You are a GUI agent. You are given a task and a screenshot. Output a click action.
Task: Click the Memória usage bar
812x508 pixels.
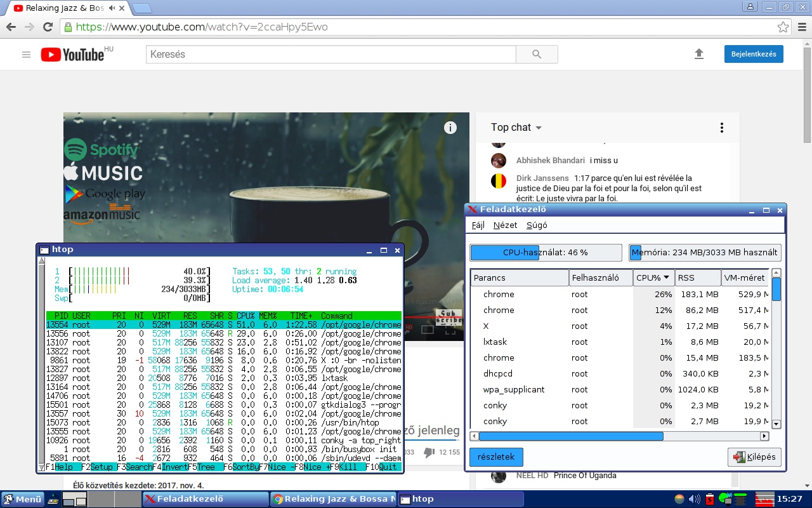(x=705, y=252)
